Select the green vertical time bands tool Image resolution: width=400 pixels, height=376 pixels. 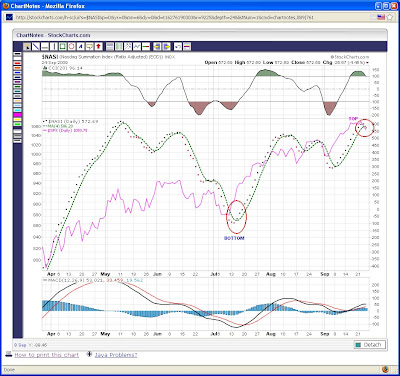coord(119,47)
